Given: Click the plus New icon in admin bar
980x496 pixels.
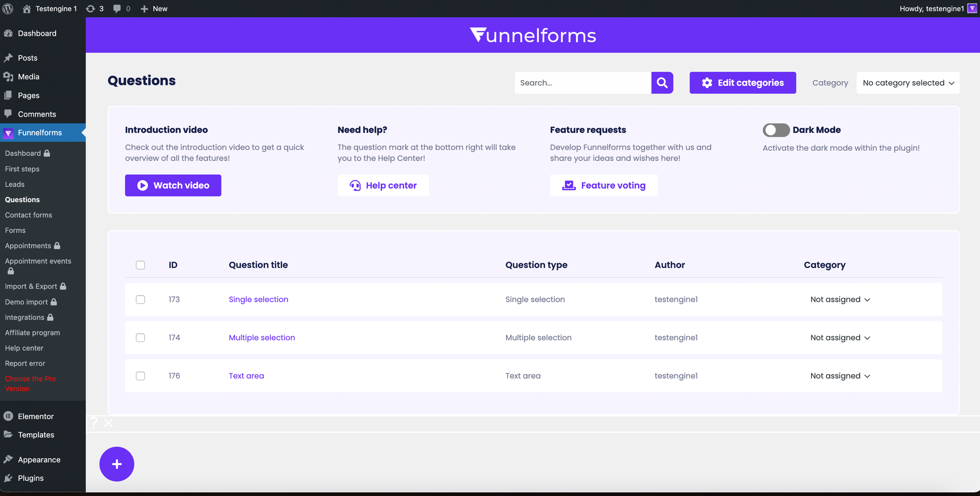Looking at the screenshot, I should (x=144, y=8).
